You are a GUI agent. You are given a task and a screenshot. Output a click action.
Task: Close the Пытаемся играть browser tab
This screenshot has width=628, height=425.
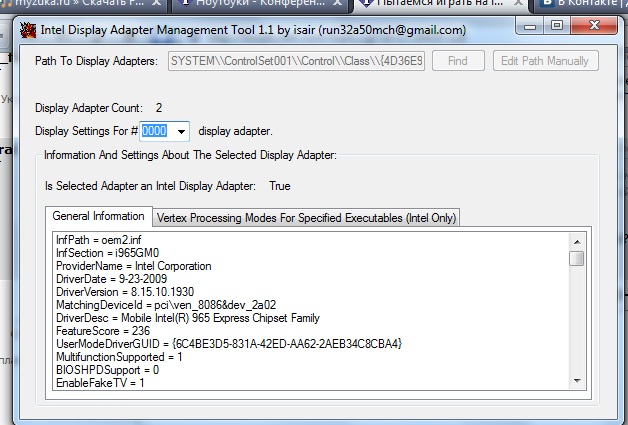click(519, 3)
